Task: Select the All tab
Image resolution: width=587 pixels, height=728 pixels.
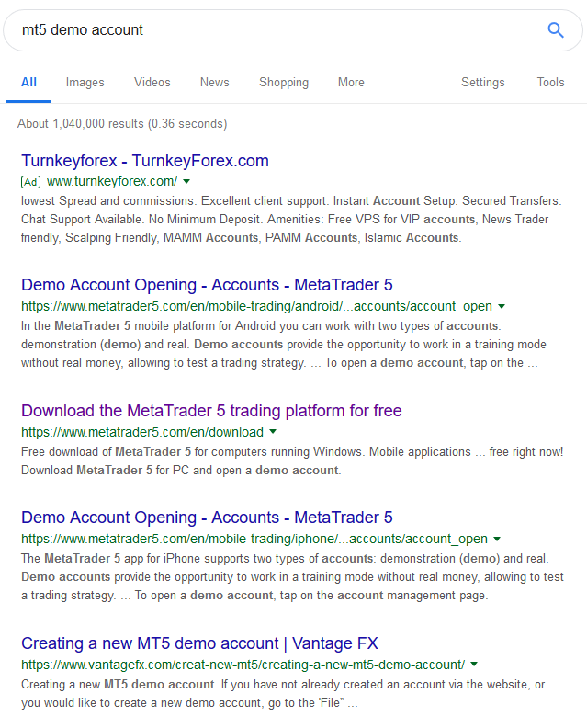Action: [x=28, y=82]
